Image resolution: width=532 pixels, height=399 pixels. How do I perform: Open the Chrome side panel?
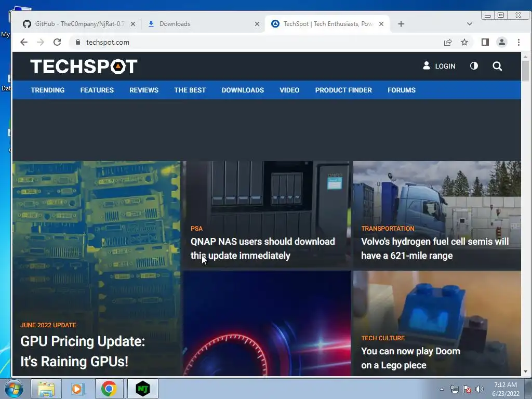tap(485, 42)
